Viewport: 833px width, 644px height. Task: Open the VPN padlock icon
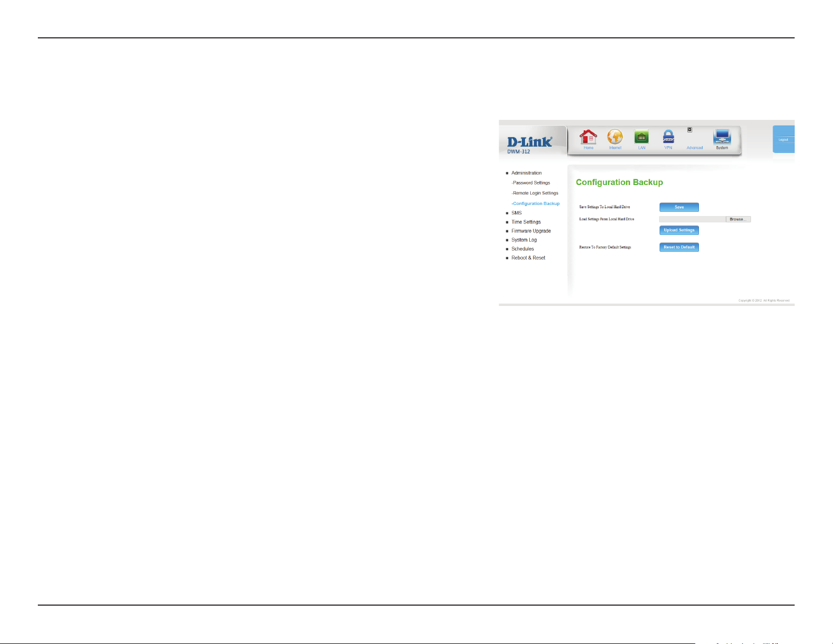[668, 137]
